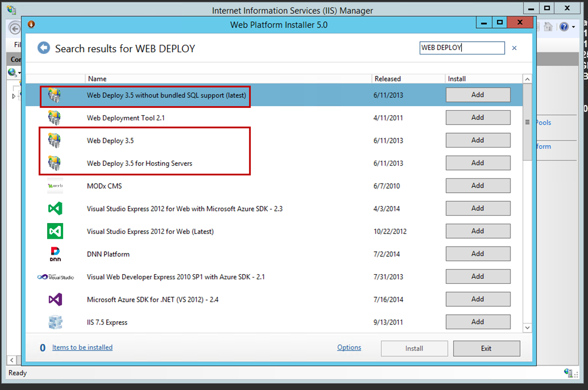Screen dimensions: 588x390
Task: Select Web Deploy 3.5 for Hosting Servers text
Action: tap(140, 163)
